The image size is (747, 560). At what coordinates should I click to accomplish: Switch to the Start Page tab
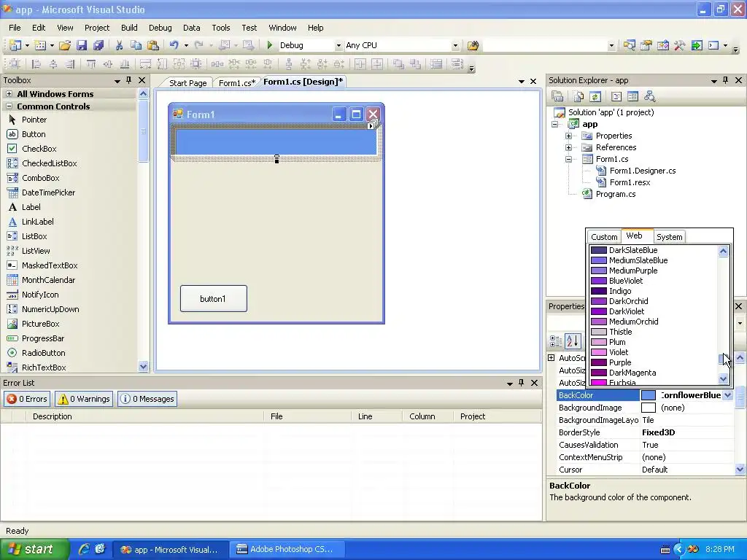coord(187,83)
